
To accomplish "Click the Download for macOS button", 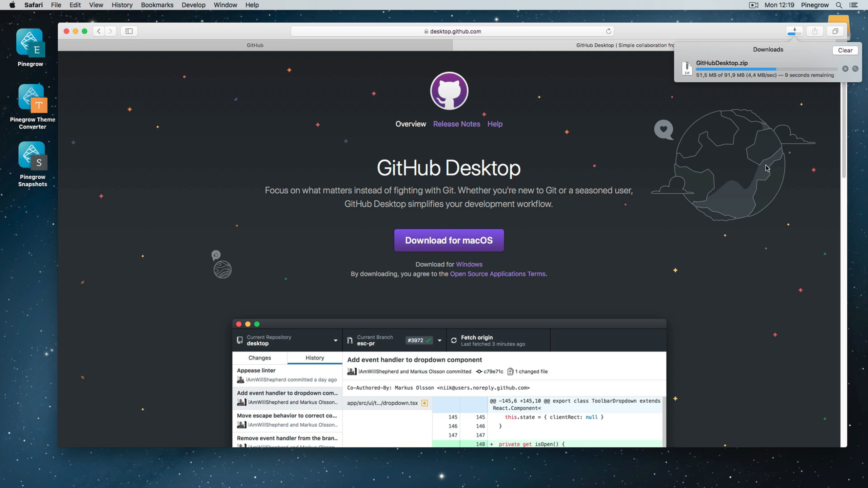I will tap(449, 240).
